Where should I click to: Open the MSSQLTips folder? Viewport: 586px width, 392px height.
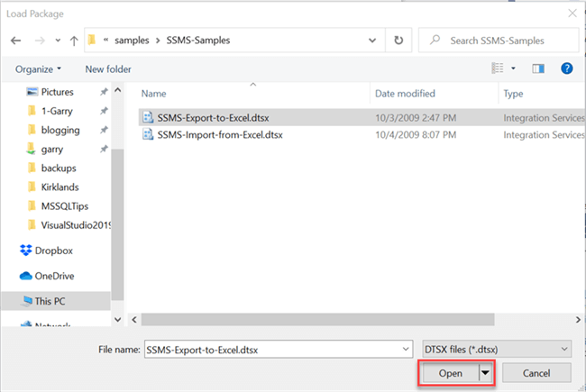[64, 205]
